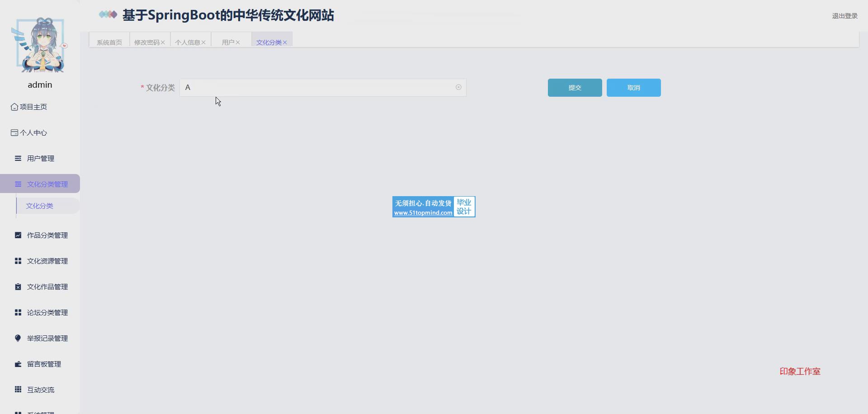This screenshot has width=868, height=414.
Task: Close the 修改密码 tab
Action: point(163,42)
